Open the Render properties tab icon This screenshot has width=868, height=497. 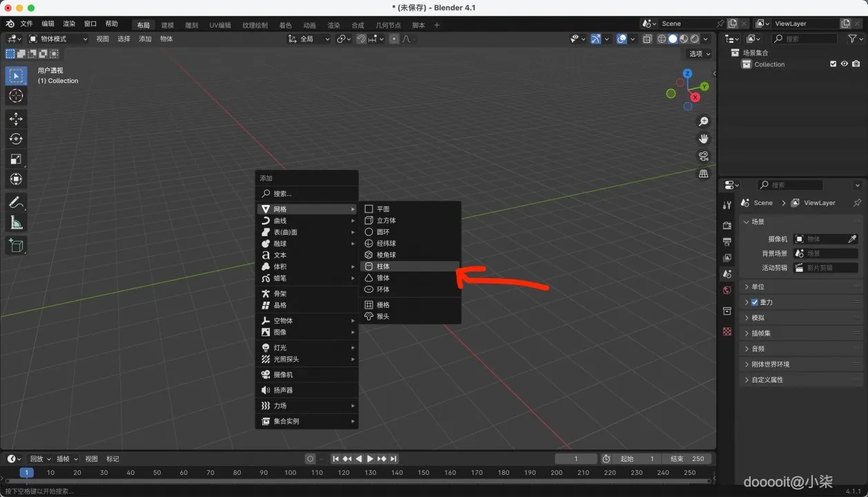point(727,226)
